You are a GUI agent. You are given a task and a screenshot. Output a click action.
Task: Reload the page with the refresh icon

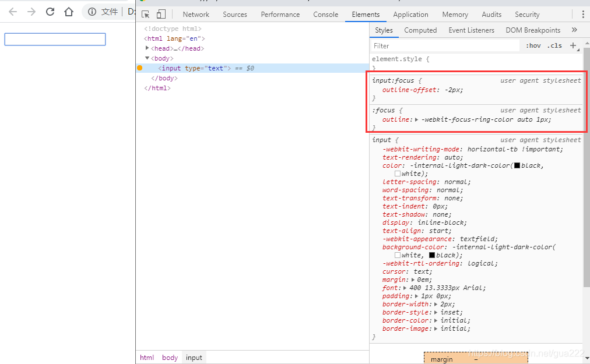pos(50,12)
